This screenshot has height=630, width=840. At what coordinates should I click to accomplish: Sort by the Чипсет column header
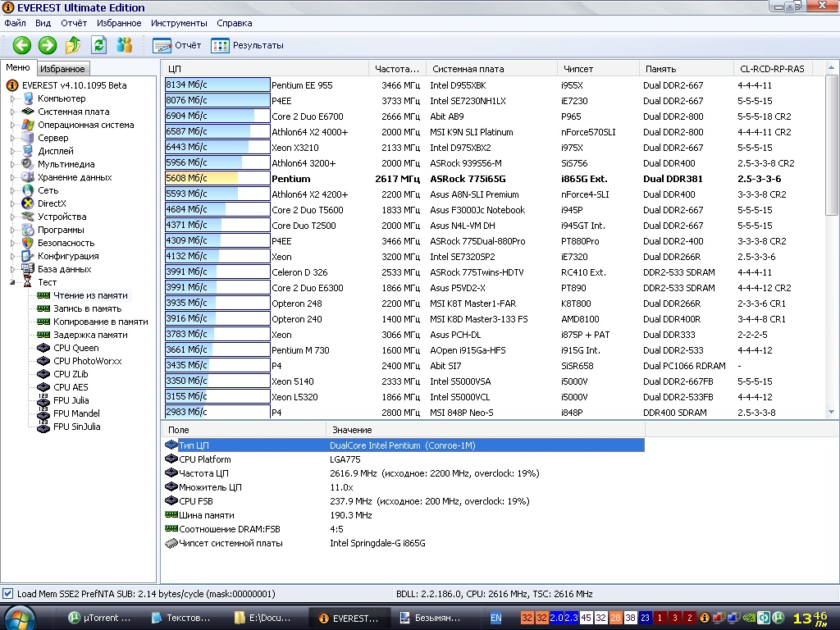point(598,69)
